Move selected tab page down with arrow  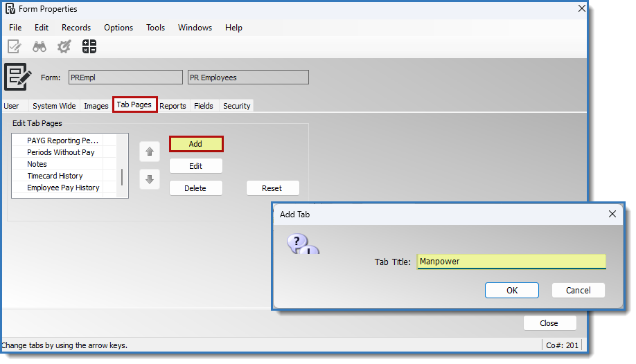(x=150, y=179)
